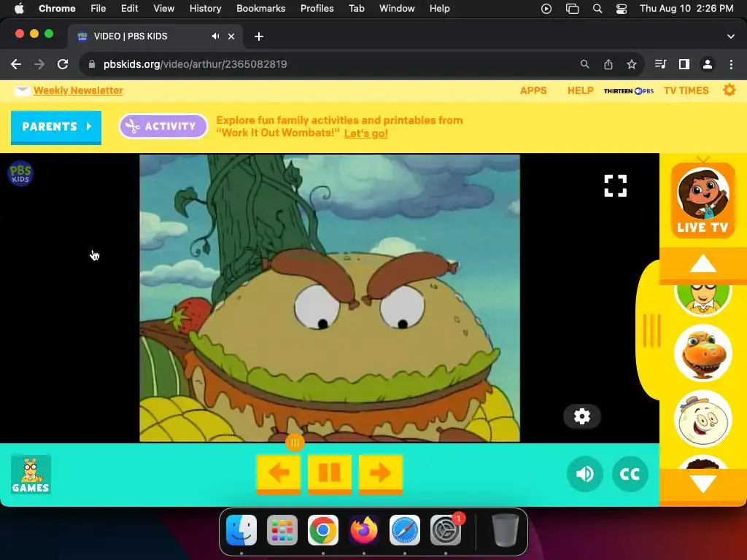
Task: Open the View menu
Action: [x=163, y=9]
